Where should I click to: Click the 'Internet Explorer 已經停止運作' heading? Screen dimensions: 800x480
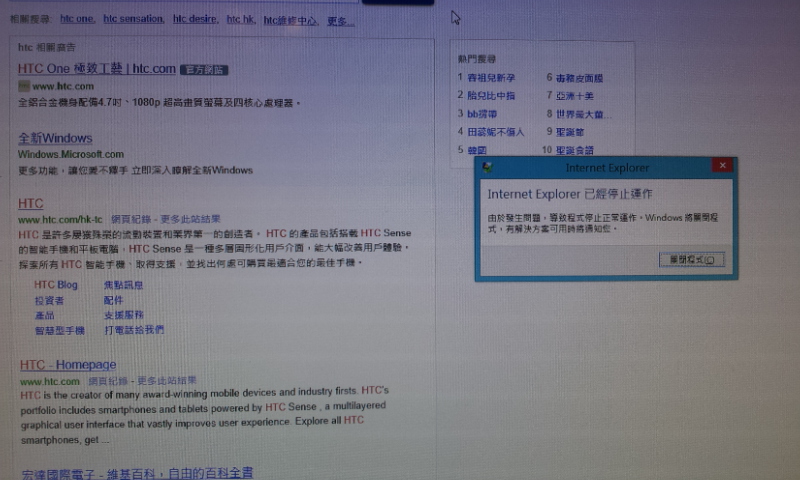pyautogui.click(x=570, y=194)
